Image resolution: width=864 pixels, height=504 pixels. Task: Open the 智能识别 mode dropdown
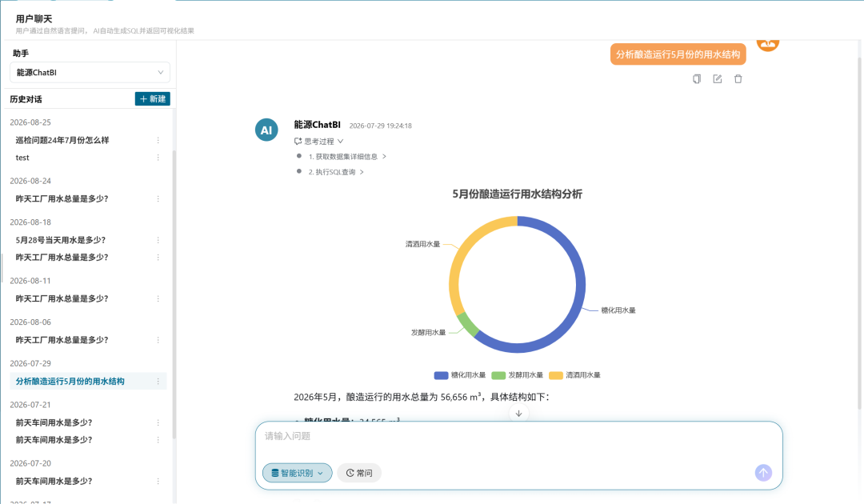coord(297,473)
